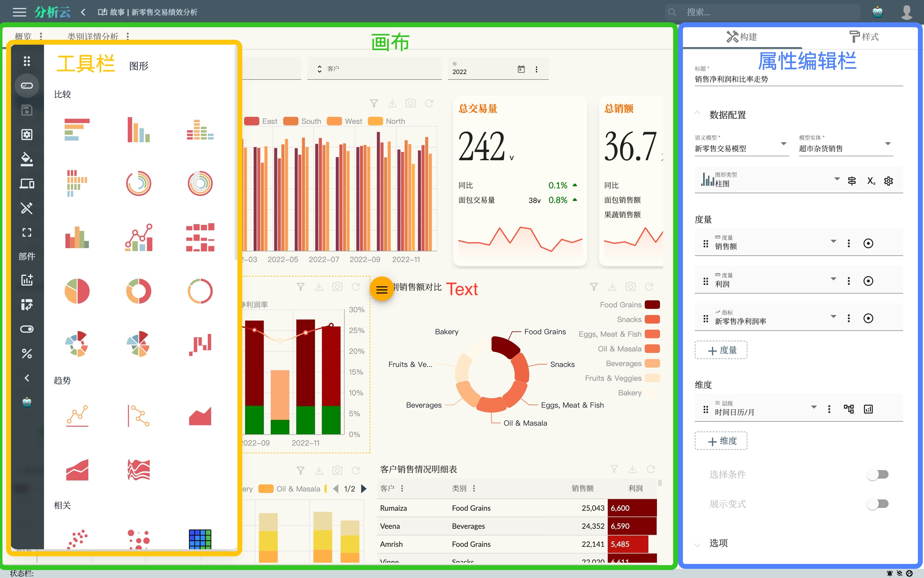
Task: Expand the 时间日历/月 dimension dropdown
Action: 814,407
